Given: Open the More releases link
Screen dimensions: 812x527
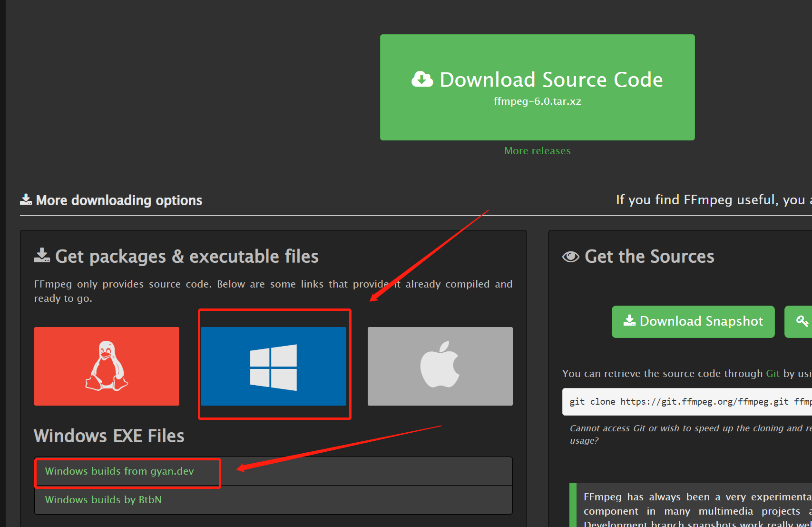Looking at the screenshot, I should click(x=537, y=151).
